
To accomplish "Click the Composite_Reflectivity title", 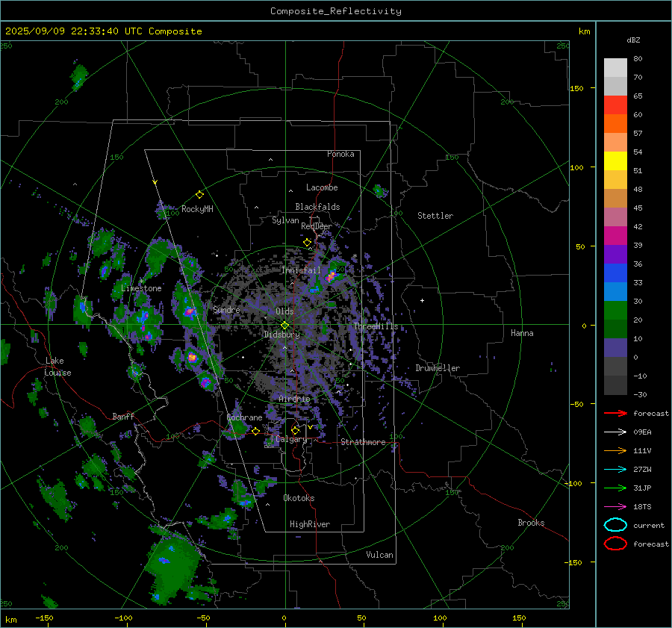I will click(x=336, y=11).
